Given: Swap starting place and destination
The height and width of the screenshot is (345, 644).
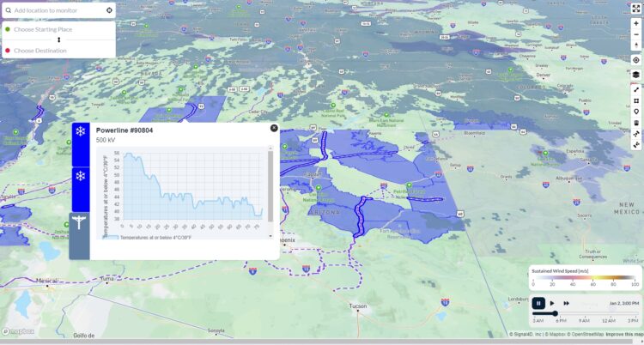Looking at the screenshot, I should pos(58,39).
